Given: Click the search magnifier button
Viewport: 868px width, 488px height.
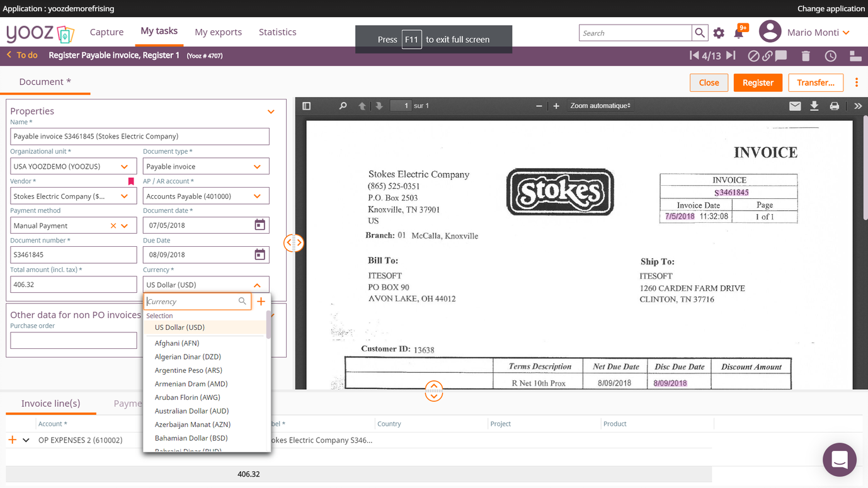Looking at the screenshot, I should [700, 33].
